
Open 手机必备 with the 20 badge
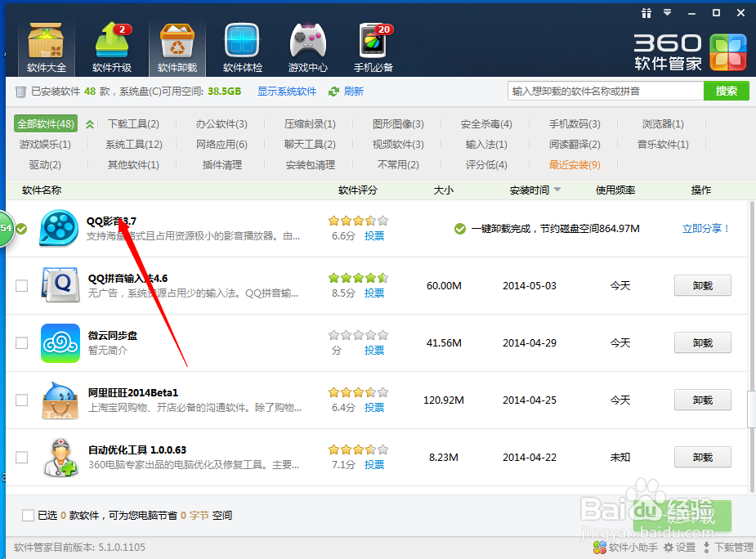(373, 39)
